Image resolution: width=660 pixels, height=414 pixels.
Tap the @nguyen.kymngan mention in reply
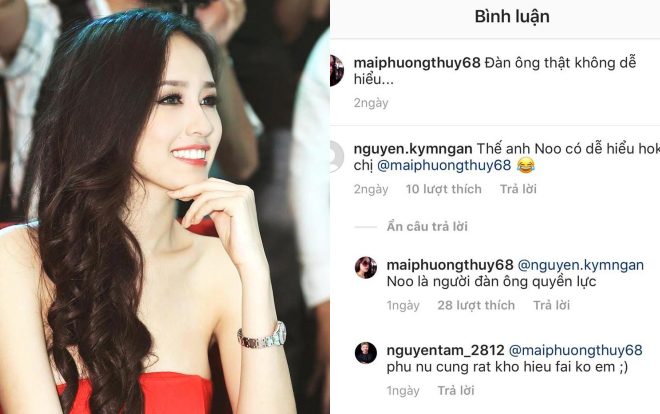580,265
